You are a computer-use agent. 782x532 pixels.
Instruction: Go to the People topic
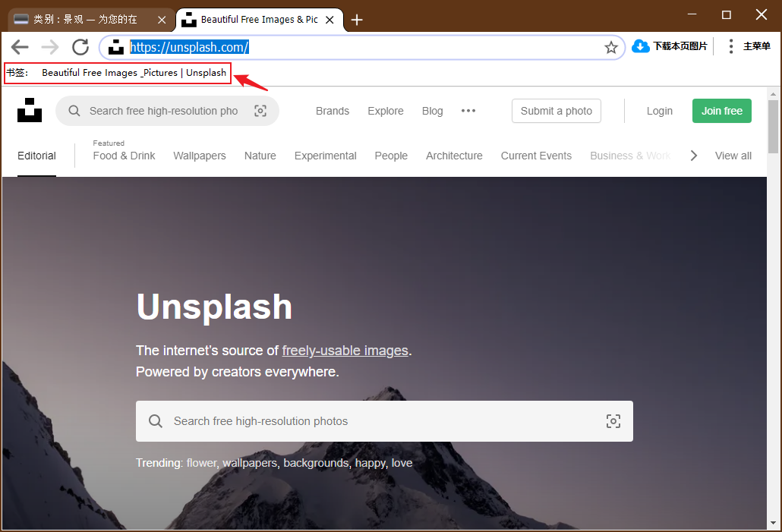391,156
